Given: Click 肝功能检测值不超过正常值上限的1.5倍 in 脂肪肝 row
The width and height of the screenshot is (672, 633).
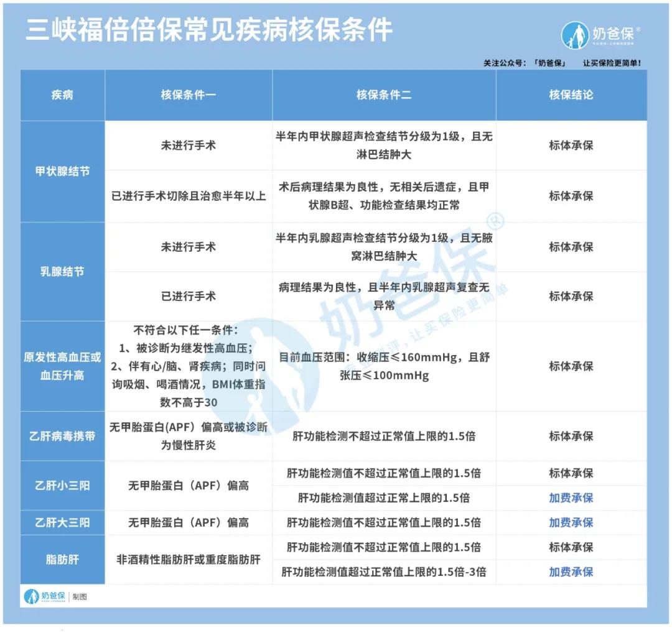Looking at the screenshot, I should (x=384, y=547).
